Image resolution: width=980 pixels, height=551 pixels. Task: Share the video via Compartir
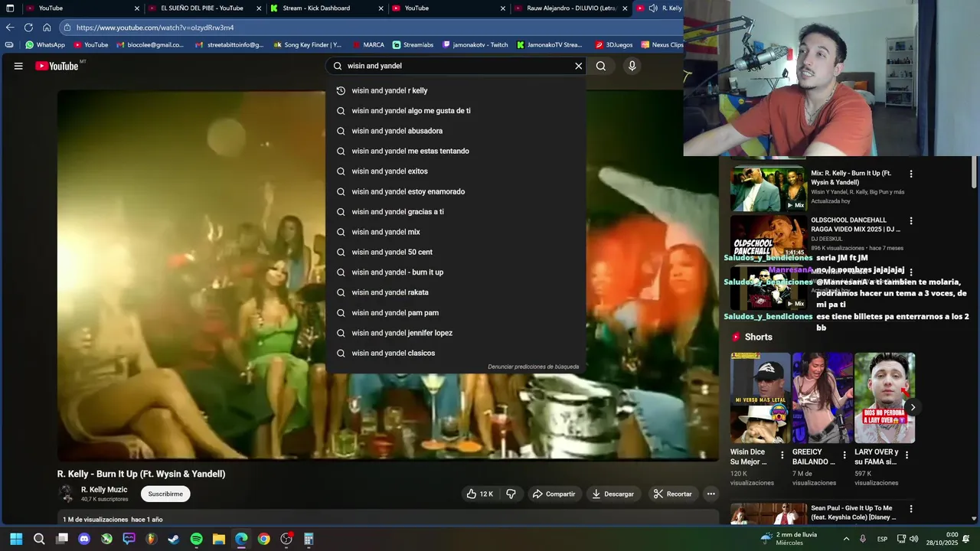[554, 494]
